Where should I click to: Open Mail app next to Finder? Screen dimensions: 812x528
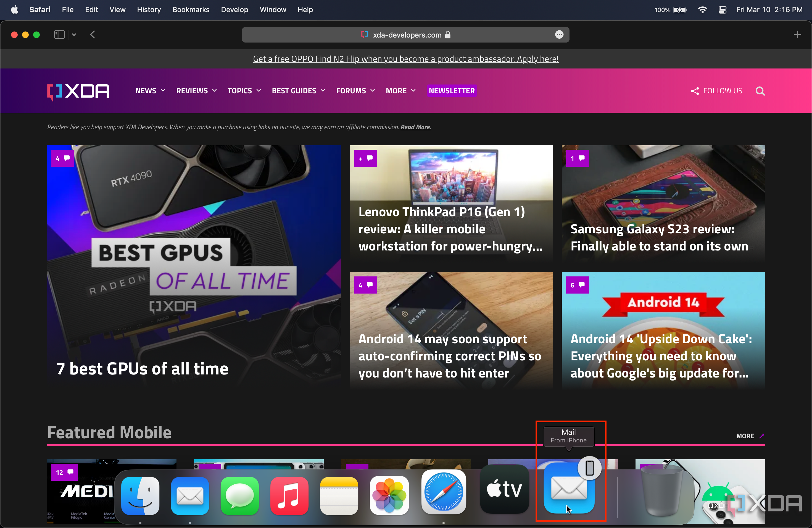[190, 496]
